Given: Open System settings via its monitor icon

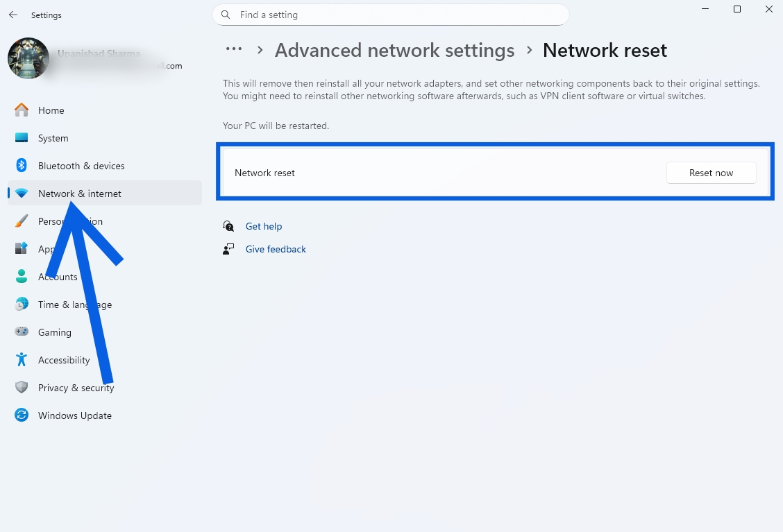Looking at the screenshot, I should (x=21, y=137).
